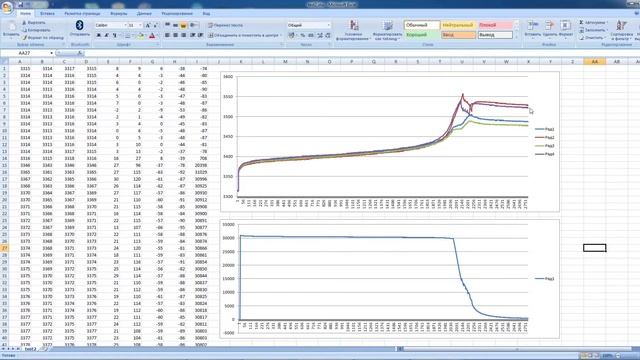Screen dimensions: 640x360
Task: Click Ряд1 legend in bottom chart
Action: coord(545,279)
